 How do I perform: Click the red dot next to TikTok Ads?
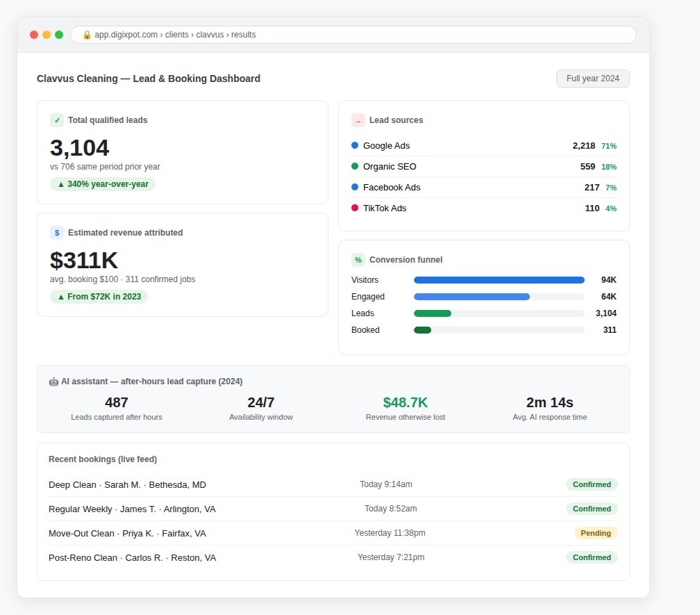tap(355, 208)
